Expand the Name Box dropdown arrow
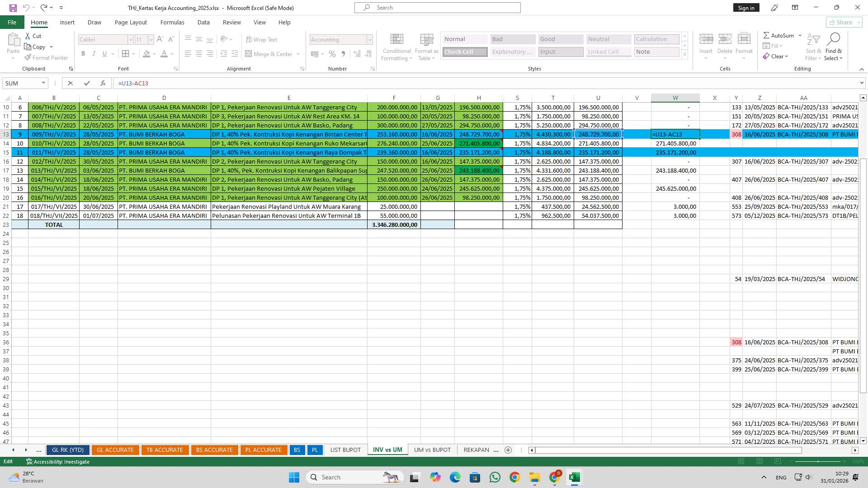Image resolution: width=868 pixels, height=488 pixels. [43, 83]
